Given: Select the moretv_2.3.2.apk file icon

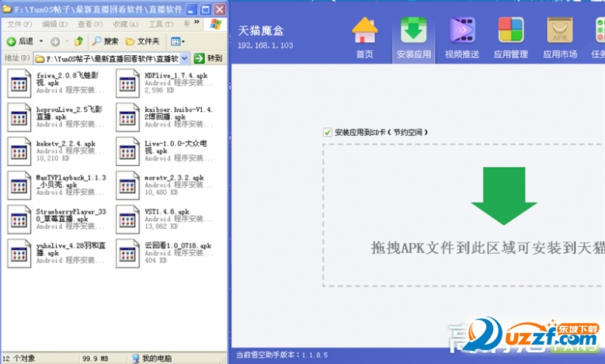Looking at the screenshot, I should 127,185.
